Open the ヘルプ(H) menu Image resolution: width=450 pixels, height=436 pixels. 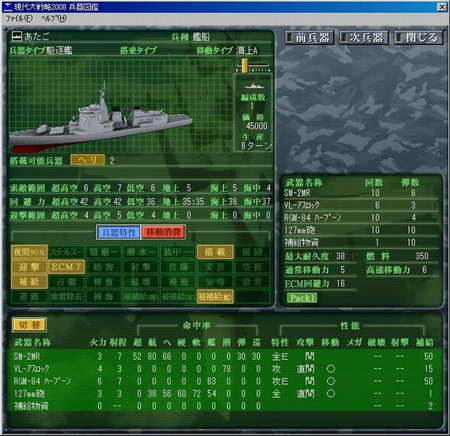pos(54,19)
